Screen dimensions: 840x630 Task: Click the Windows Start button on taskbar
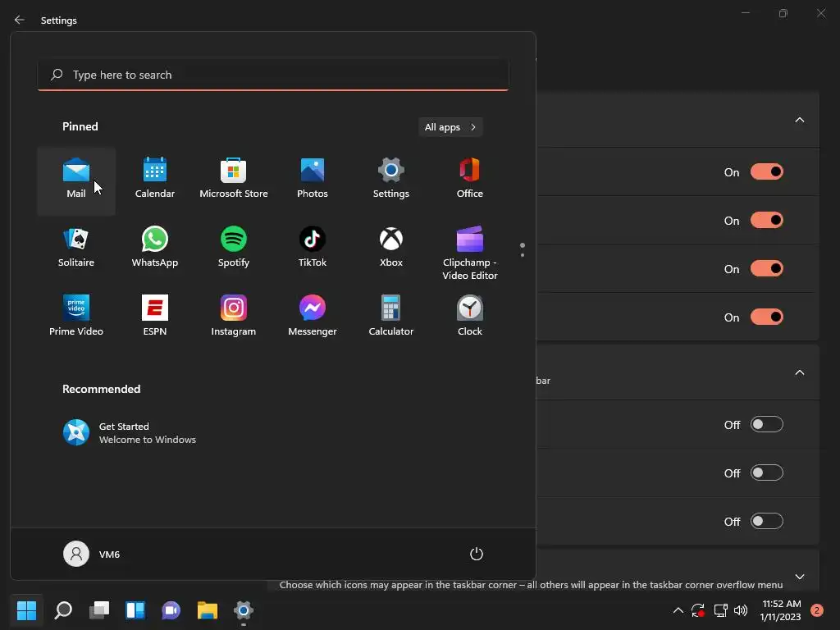pos(26,609)
